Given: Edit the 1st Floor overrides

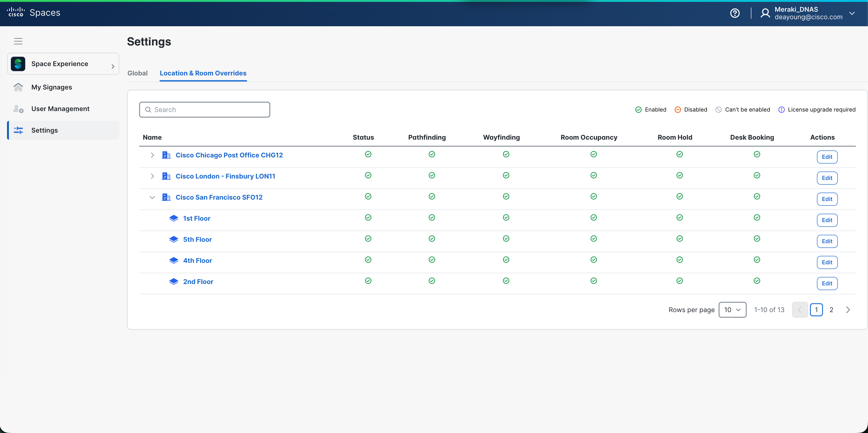Looking at the screenshot, I should [x=827, y=220].
